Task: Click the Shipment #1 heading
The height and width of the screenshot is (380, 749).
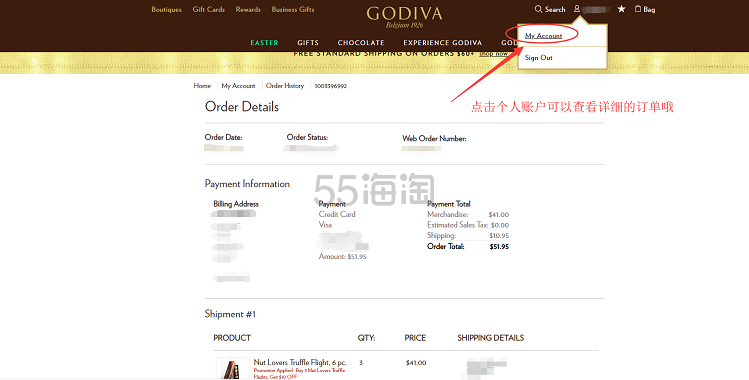Action: coord(230,314)
